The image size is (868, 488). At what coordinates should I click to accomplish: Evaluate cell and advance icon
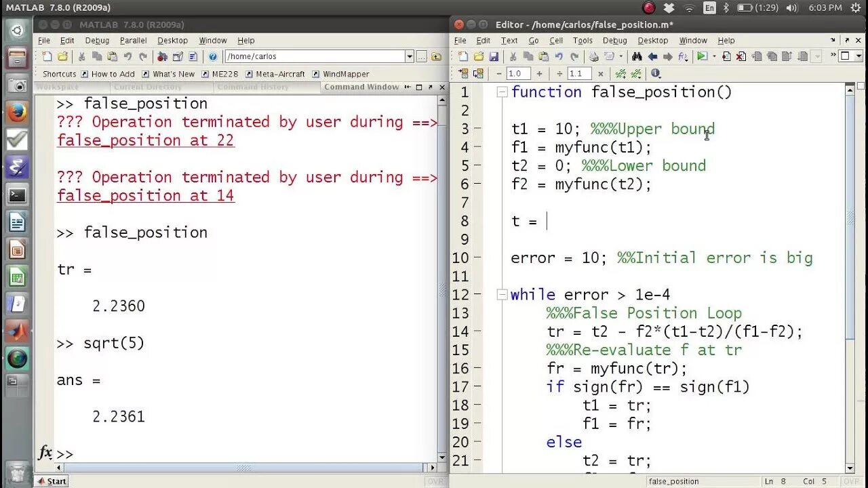pos(478,73)
